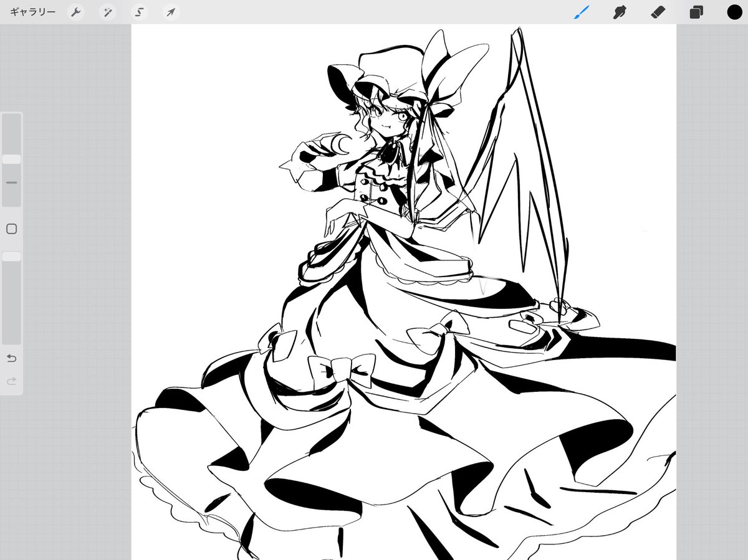This screenshot has width=748, height=560.
Task: Tap the canvas drawing of the character
Action: pyautogui.click(x=404, y=293)
